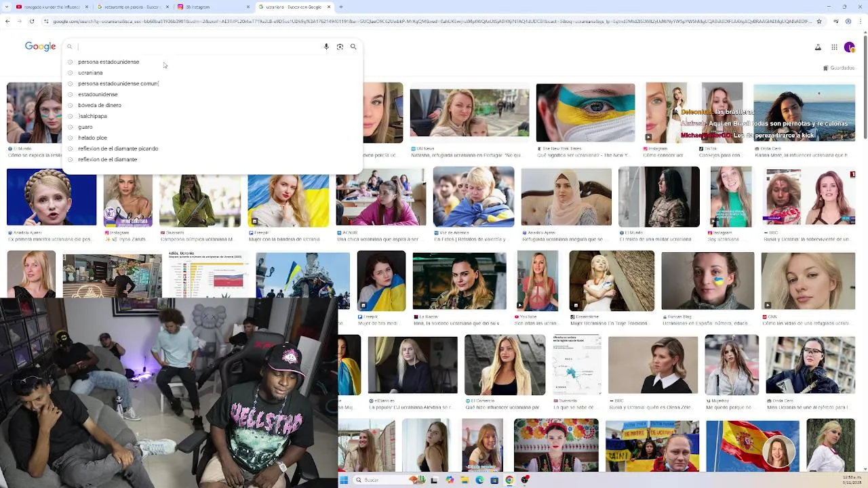Choose suggestion 'ucraniana'
The height and width of the screenshot is (488, 868).
90,73
